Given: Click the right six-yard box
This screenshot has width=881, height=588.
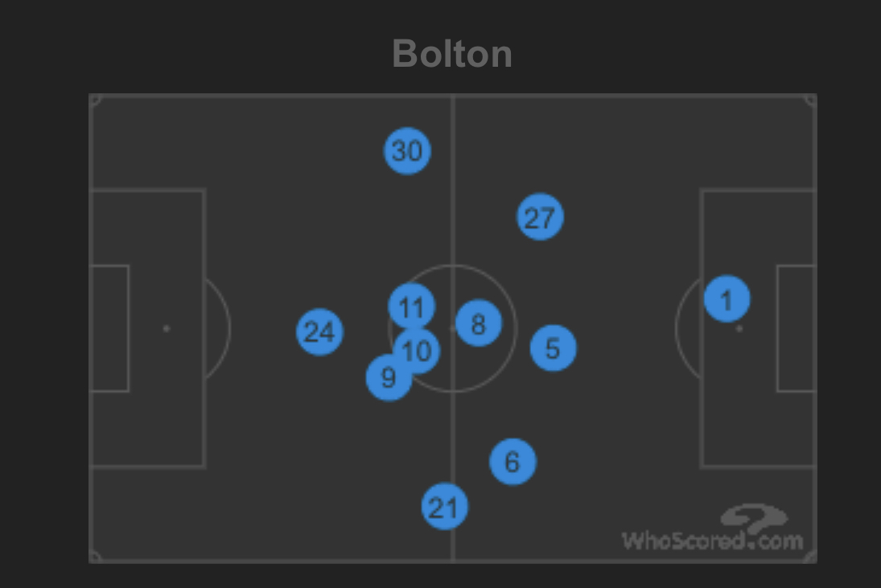Looking at the screenshot, I should point(797,328).
